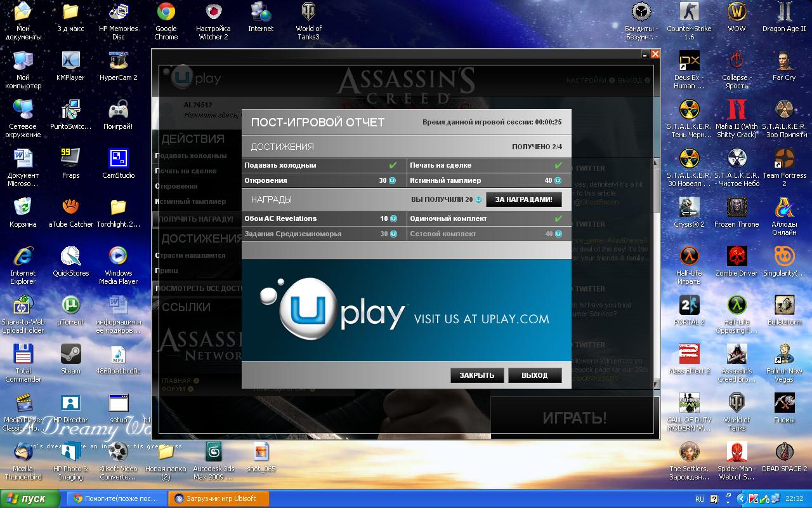Open Настройка Witcher 2 shortcut
This screenshot has height=508, width=812.
pos(213,21)
